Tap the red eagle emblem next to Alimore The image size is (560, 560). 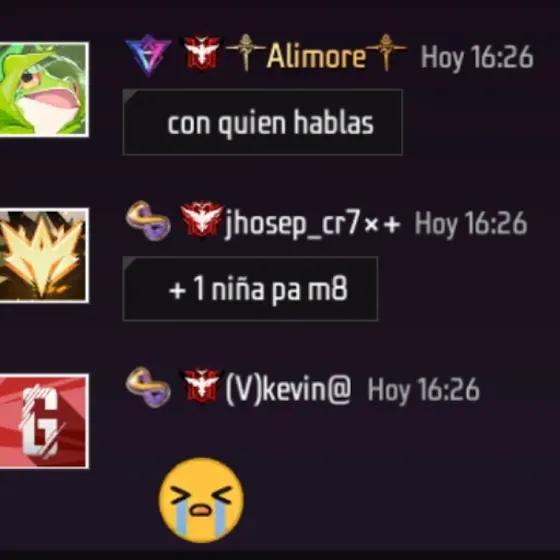[x=202, y=52]
